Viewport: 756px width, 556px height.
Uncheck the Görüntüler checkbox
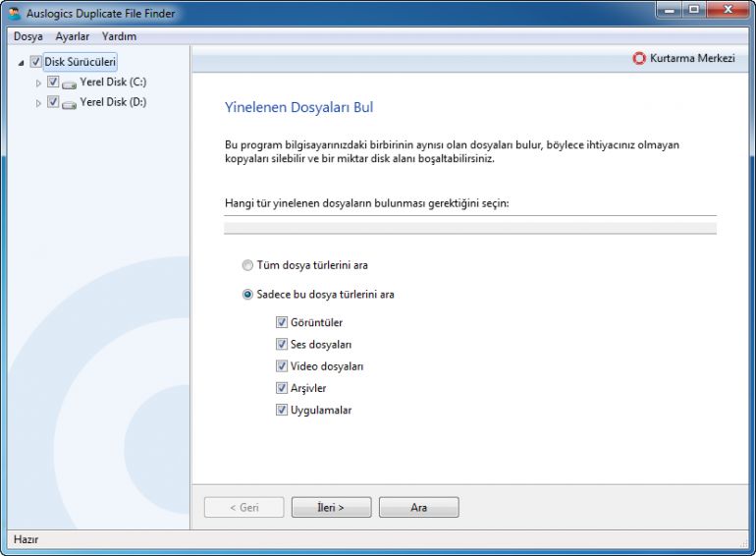coord(282,322)
